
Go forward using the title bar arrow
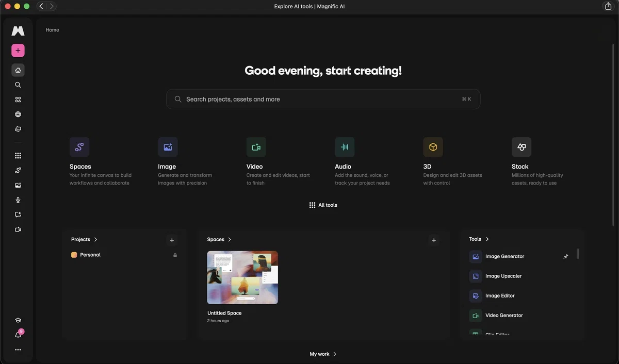51,6
